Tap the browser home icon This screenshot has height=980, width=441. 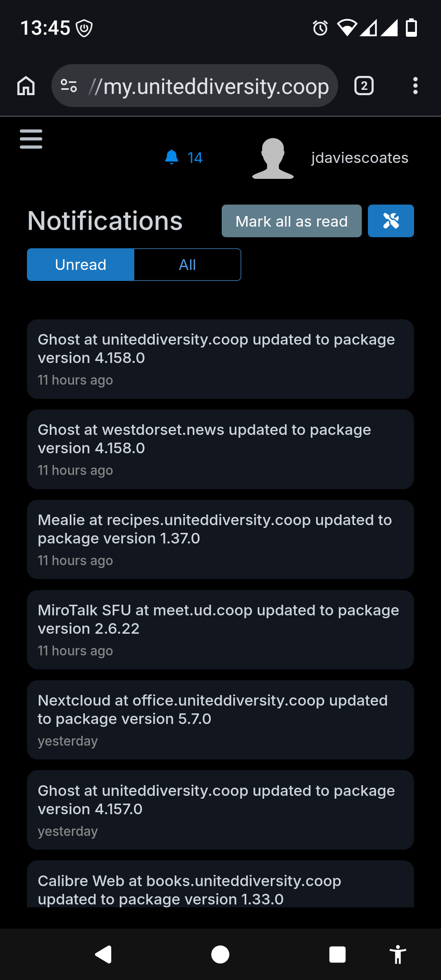point(26,86)
